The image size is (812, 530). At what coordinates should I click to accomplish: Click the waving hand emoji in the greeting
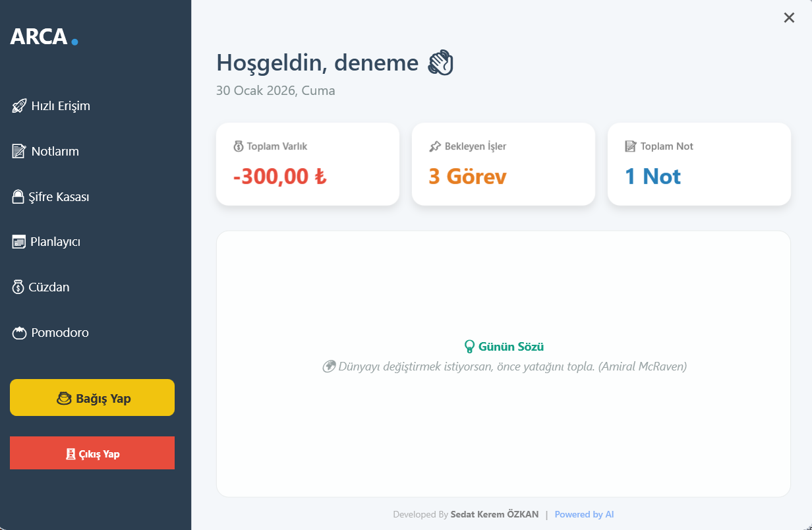tap(441, 63)
